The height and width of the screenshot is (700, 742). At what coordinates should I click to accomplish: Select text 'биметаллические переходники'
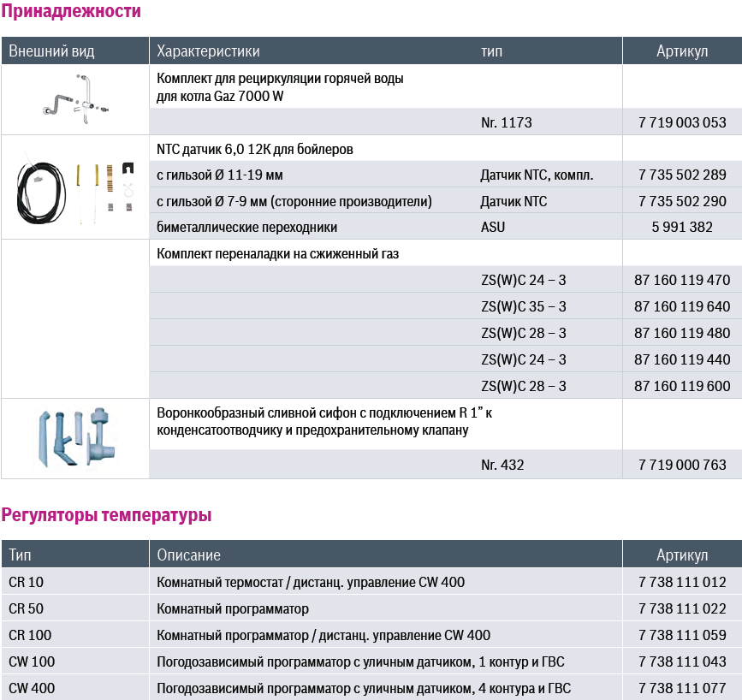(x=247, y=227)
